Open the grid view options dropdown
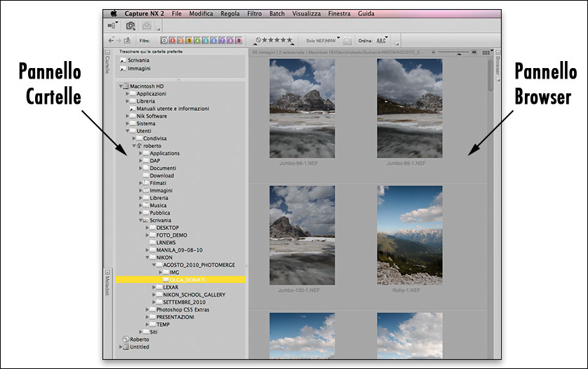Image resolution: width=588 pixels, height=369 pixels. [487, 53]
